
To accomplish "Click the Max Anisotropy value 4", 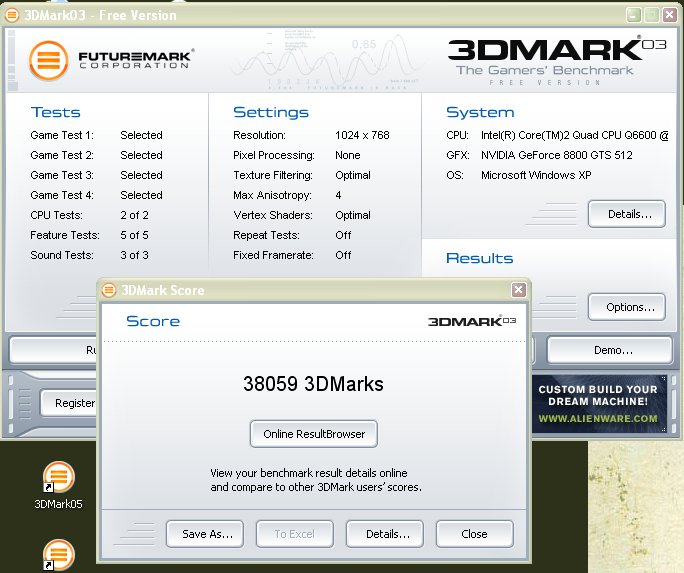I will point(338,195).
